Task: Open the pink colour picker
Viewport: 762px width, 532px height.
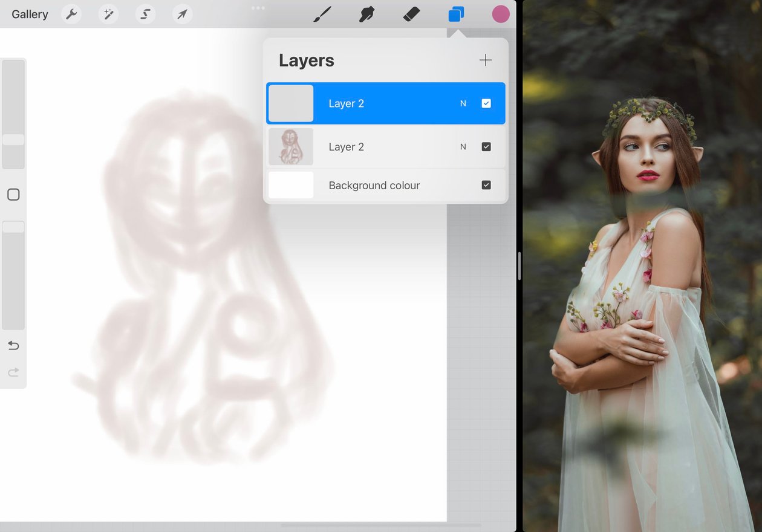Action: pyautogui.click(x=501, y=14)
